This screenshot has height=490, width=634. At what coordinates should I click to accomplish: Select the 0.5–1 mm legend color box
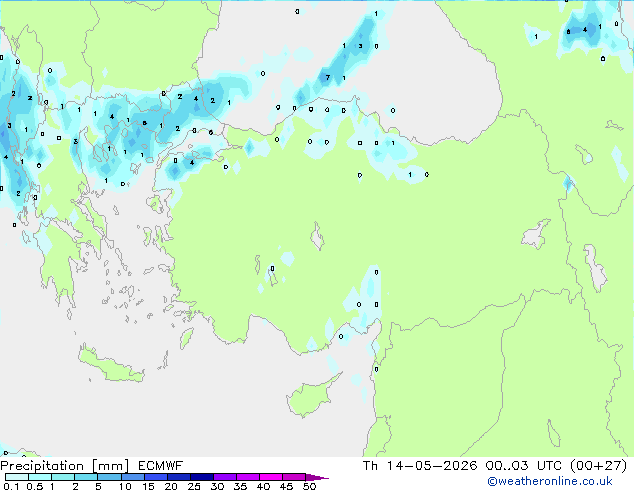(40, 477)
